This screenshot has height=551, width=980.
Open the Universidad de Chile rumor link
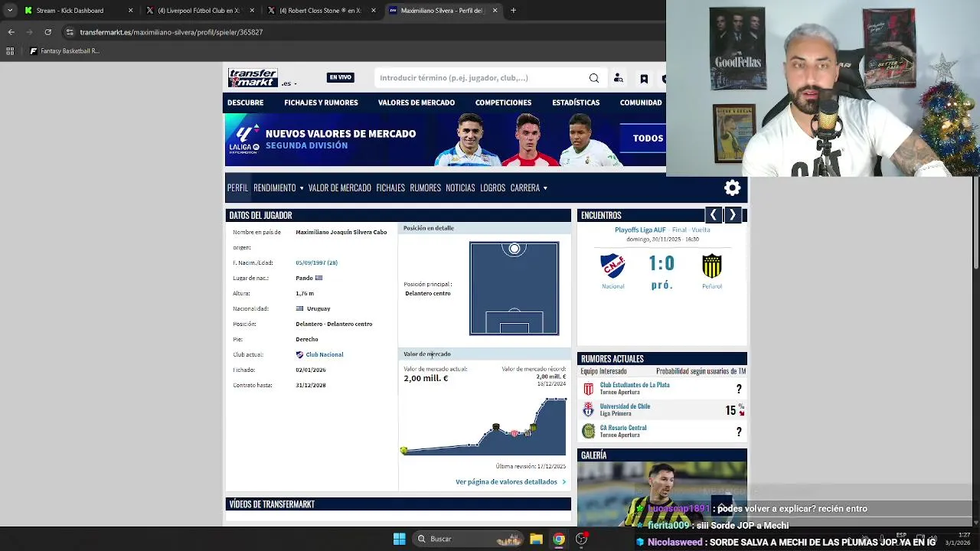tap(625, 406)
